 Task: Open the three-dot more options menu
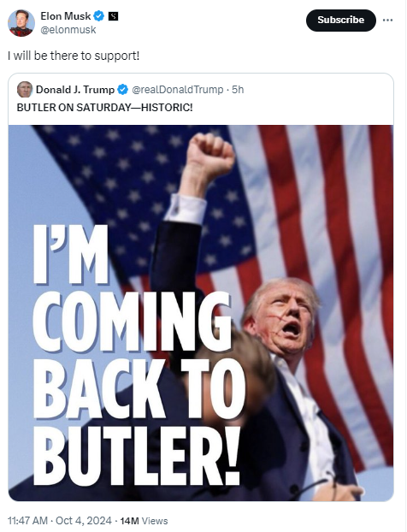(387, 21)
